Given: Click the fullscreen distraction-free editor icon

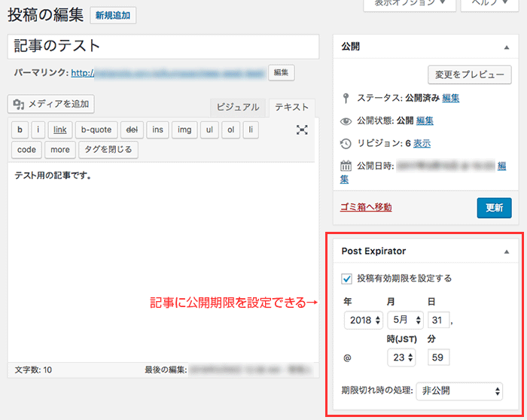Looking at the screenshot, I should coord(302,129).
